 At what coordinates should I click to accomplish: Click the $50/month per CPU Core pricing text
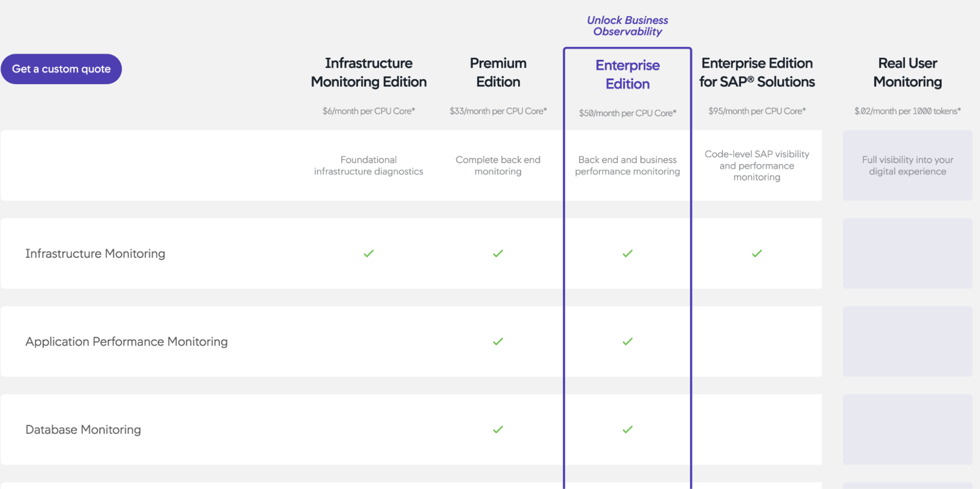coord(627,112)
